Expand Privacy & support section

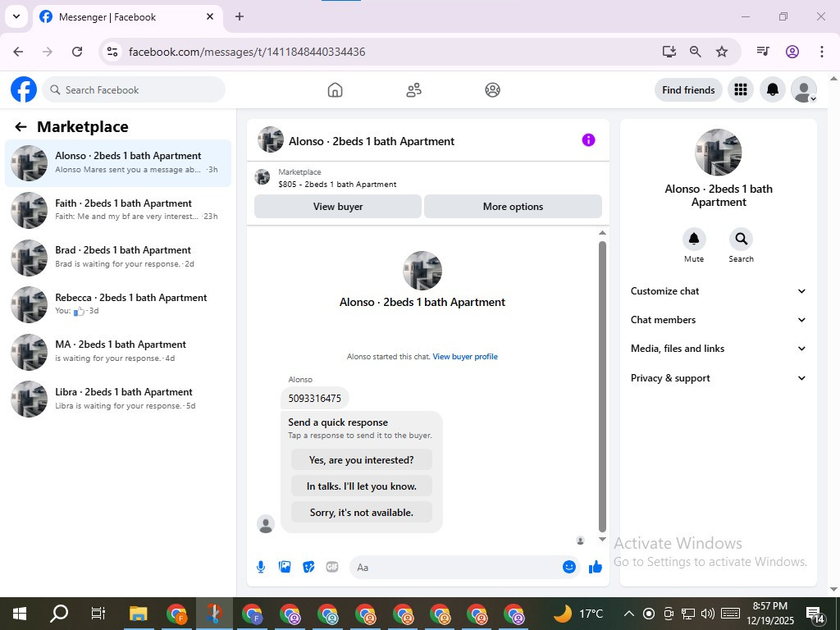coord(719,378)
